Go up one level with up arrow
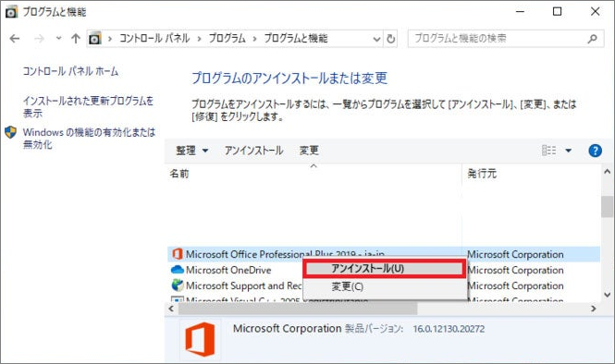Screen dimensions: 615x364 tap(75, 39)
